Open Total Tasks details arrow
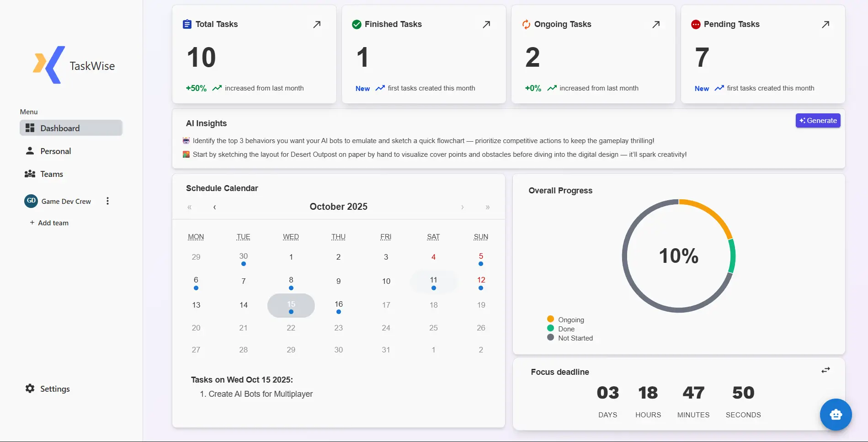Image resolution: width=868 pixels, height=442 pixels. tap(317, 25)
